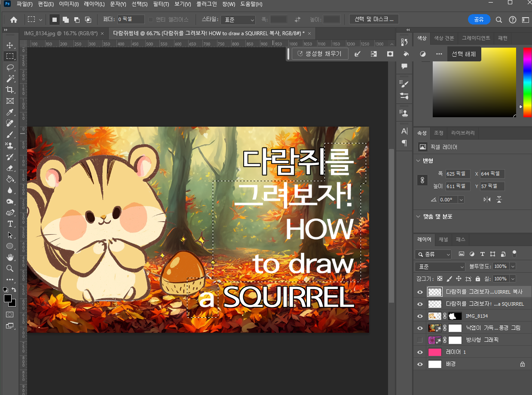
Task: Open the 스타일 dropdown set to 표준
Action: [239, 19]
